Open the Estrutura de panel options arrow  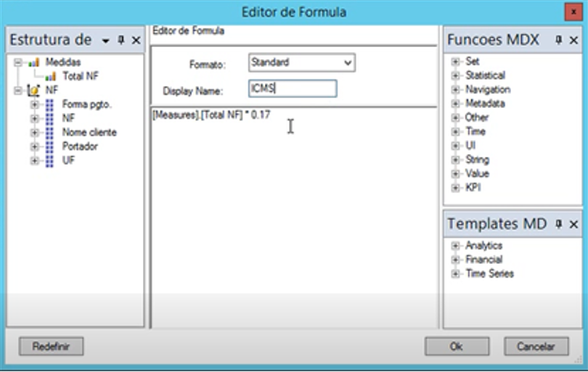(x=106, y=41)
